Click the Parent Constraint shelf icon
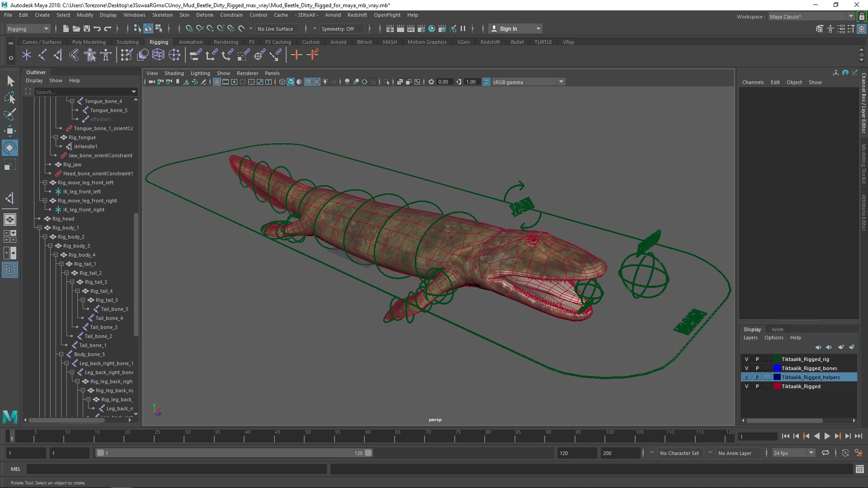The height and width of the screenshot is (488, 868). coord(195,55)
